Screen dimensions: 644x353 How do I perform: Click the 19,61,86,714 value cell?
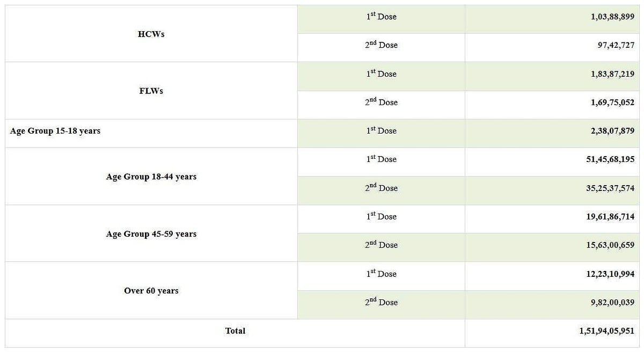pos(610,217)
